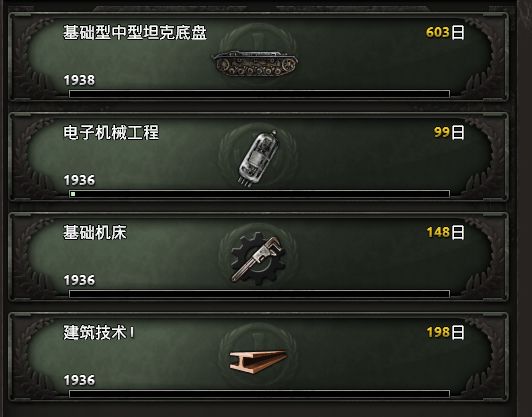Click the 99日 remaining time label

(x=449, y=132)
